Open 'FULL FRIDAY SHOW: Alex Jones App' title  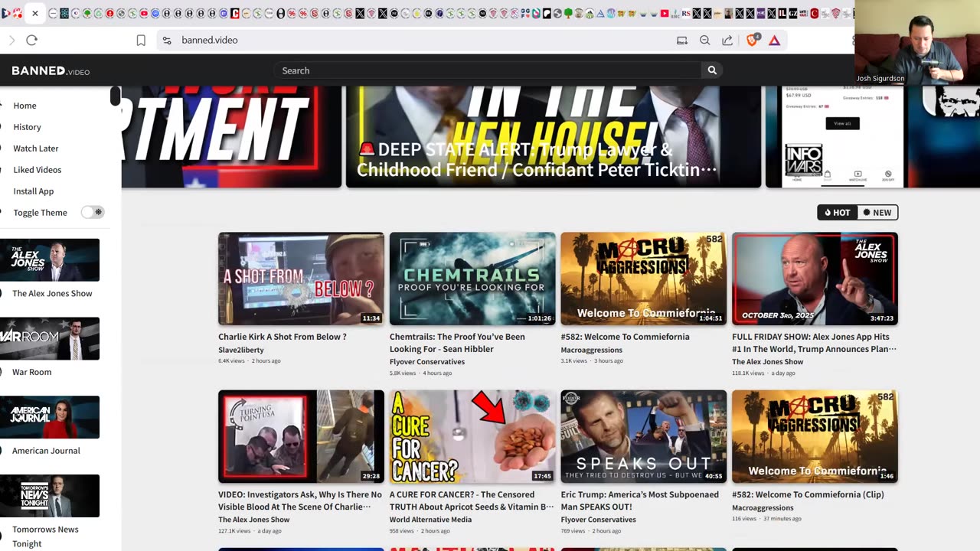[815, 343]
